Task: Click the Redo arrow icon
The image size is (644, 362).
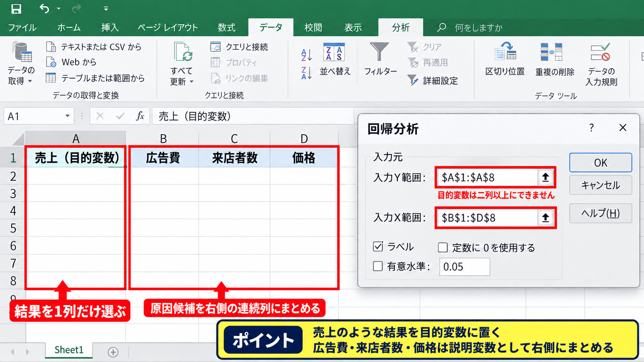Action: [77, 8]
